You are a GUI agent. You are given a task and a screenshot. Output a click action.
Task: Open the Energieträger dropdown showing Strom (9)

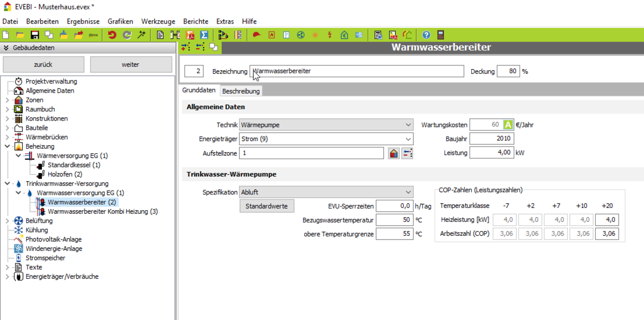click(326, 139)
